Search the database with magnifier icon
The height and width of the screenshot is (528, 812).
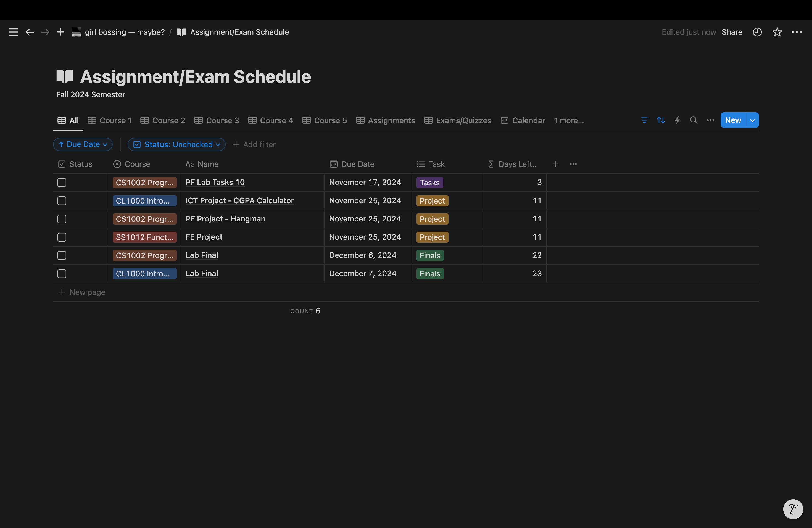pos(694,120)
